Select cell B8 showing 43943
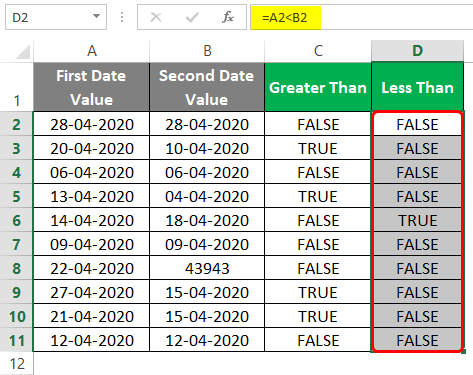Viewport: 473px width, 375px height. (207, 268)
